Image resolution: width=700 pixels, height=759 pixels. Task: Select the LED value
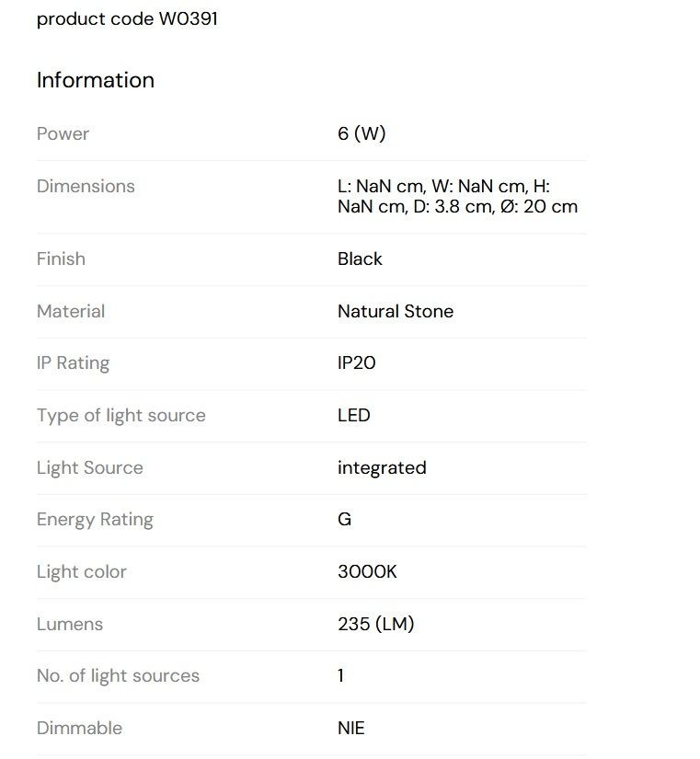pos(354,415)
